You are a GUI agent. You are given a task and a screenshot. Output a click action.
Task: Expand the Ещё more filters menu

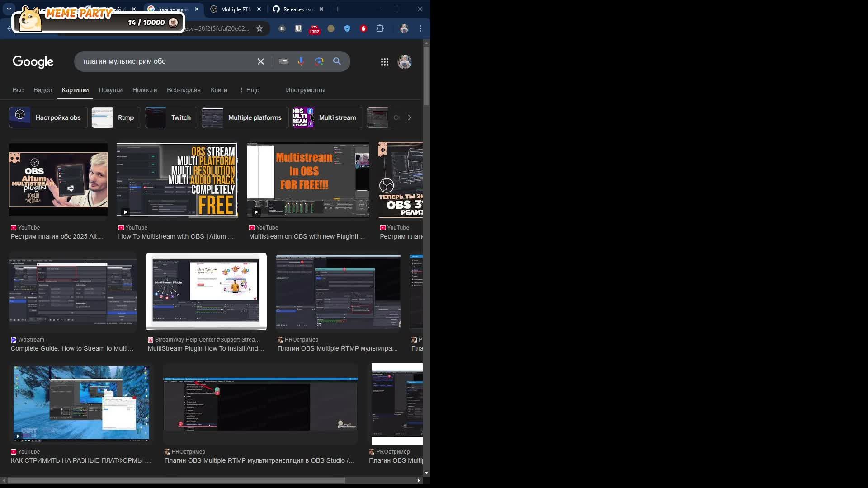click(x=250, y=90)
